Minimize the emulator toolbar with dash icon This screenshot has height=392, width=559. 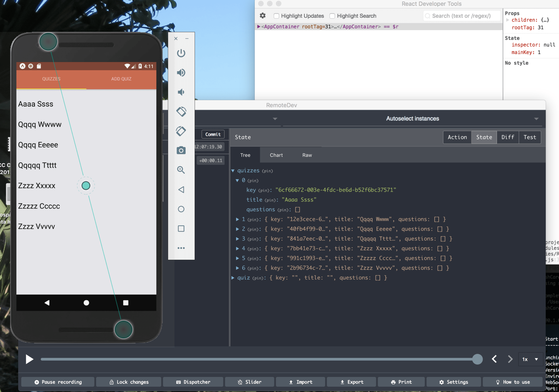point(187,38)
